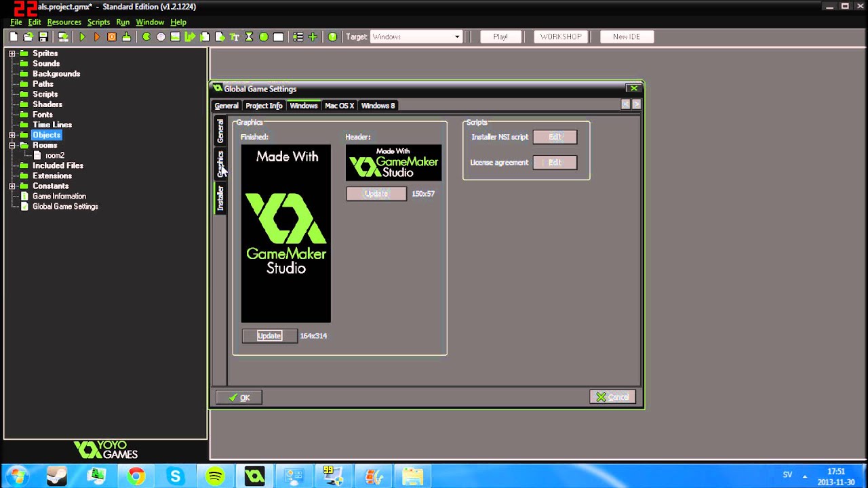Open the GameMaker Studio taskbar icon

click(254, 476)
